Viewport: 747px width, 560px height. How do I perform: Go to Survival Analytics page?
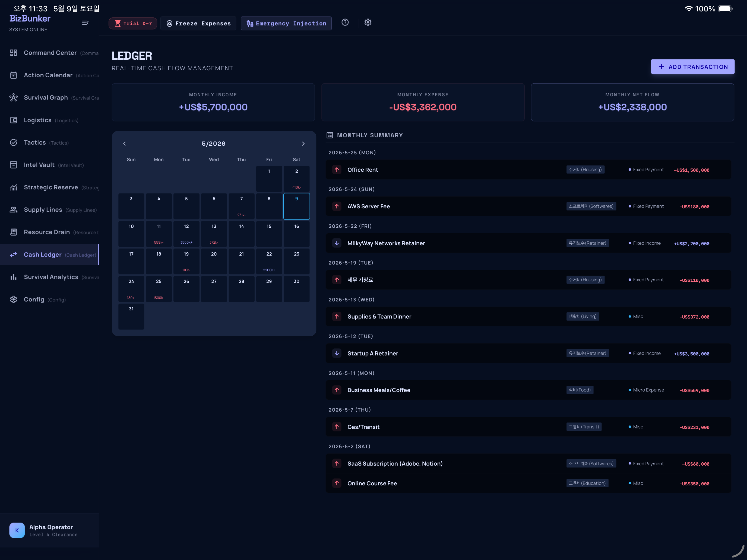click(x=50, y=277)
